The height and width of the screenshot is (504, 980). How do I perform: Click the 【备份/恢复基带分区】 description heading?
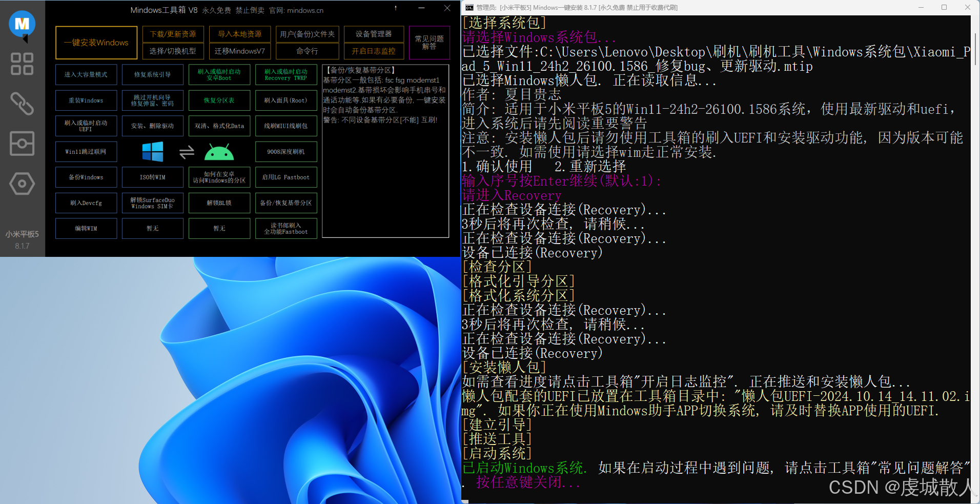click(361, 70)
